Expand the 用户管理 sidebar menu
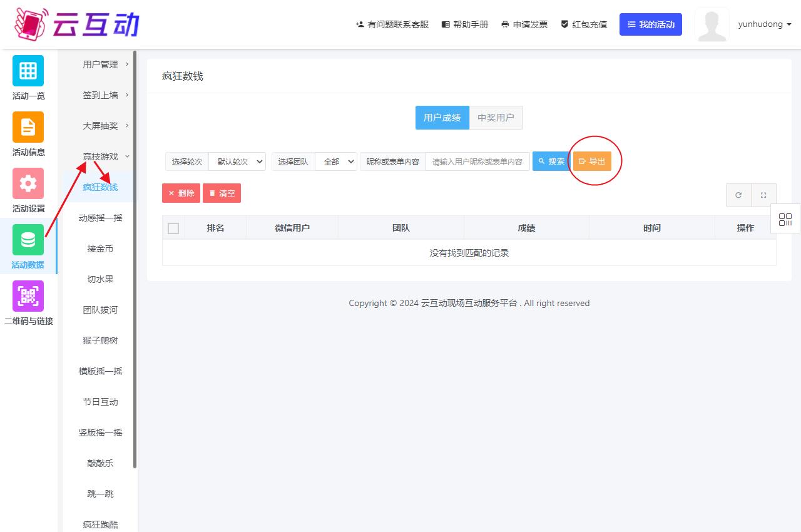Screen dimensions: 801x532 100,64
